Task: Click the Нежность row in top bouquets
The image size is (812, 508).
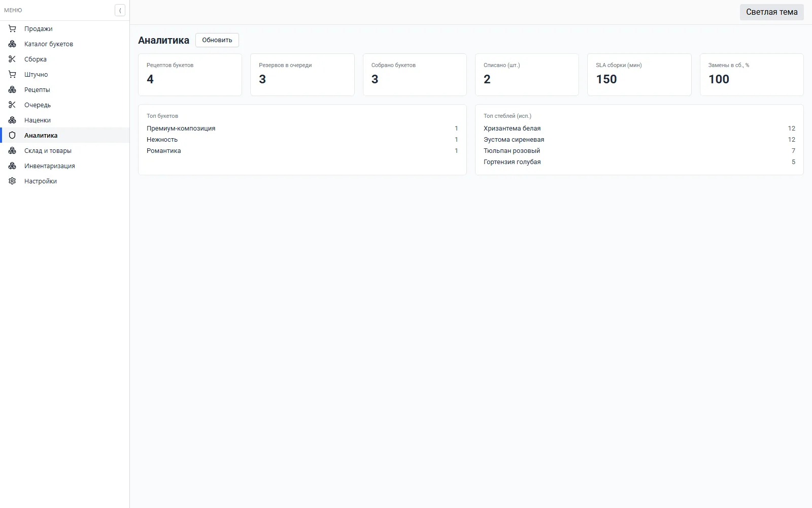Action: (x=302, y=140)
